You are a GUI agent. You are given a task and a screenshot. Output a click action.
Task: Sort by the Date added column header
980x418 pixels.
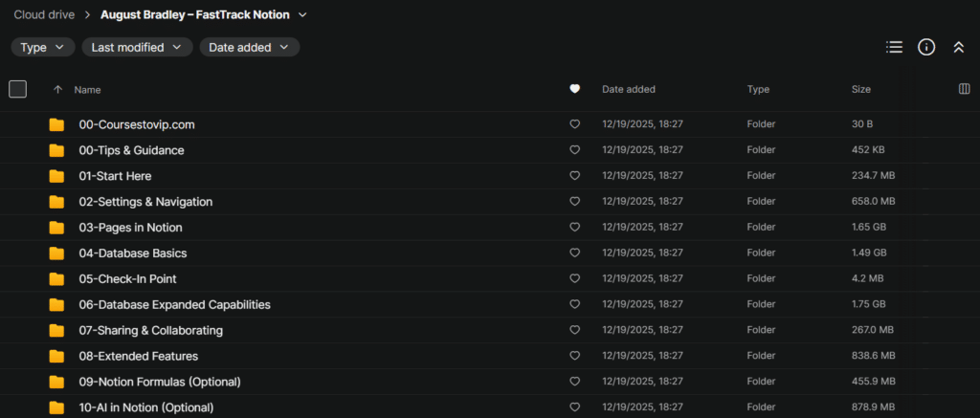pyautogui.click(x=628, y=89)
